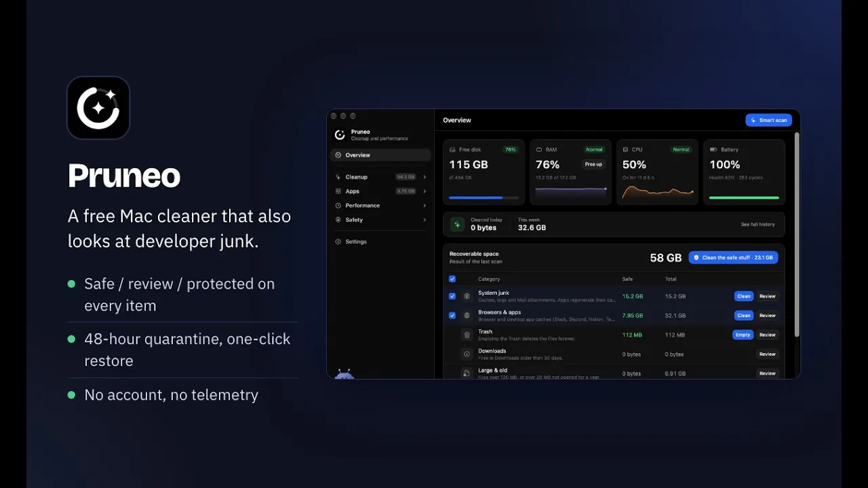Click the Battery card battery icon
The width and height of the screenshot is (868, 488).
713,150
